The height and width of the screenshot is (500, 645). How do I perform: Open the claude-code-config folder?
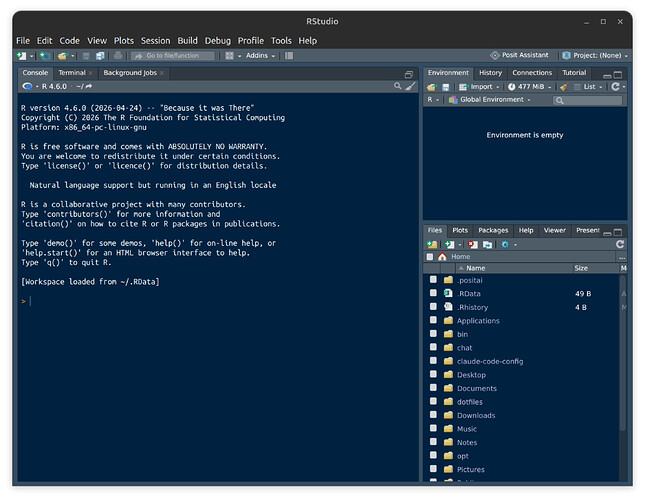tap(490, 361)
